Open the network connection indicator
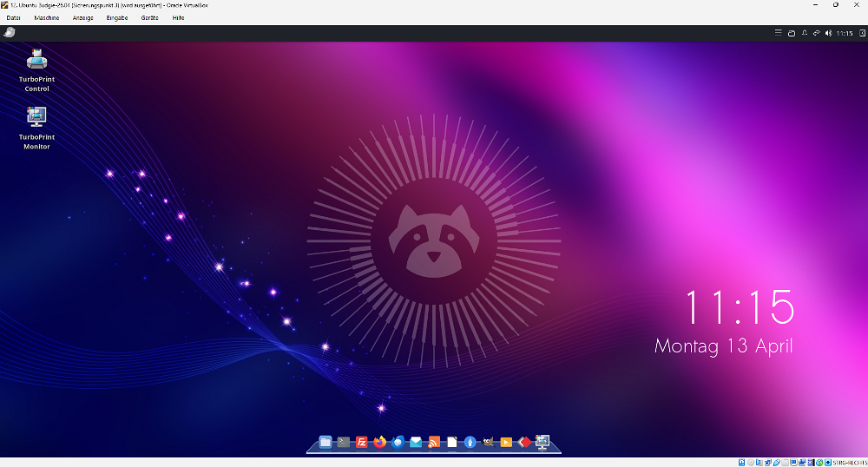This screenshot has height=467, width=868. pos(816,33)
